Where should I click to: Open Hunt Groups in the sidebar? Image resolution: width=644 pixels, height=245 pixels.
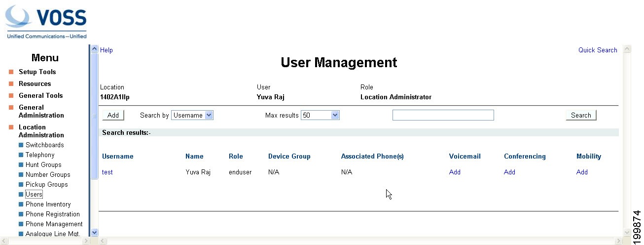(x=43, y=165)
